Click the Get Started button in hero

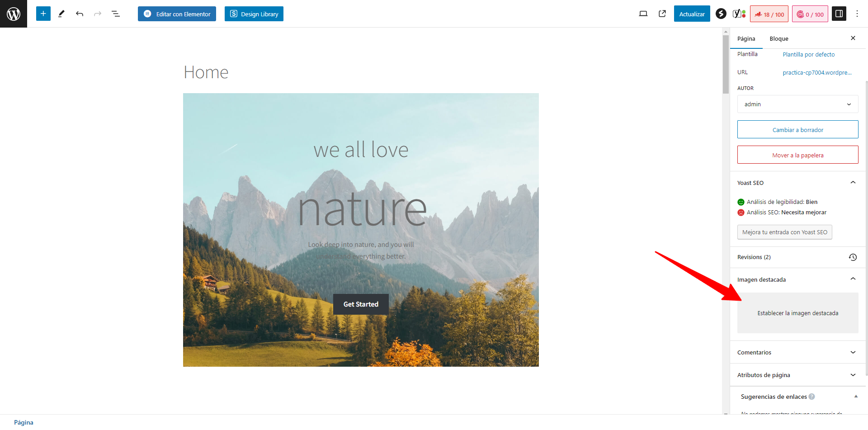361,304
